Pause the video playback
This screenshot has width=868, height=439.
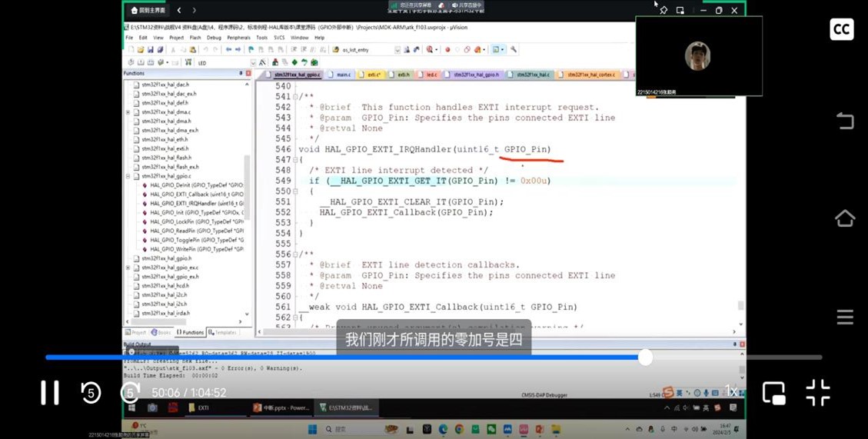(x=50, y=393)
